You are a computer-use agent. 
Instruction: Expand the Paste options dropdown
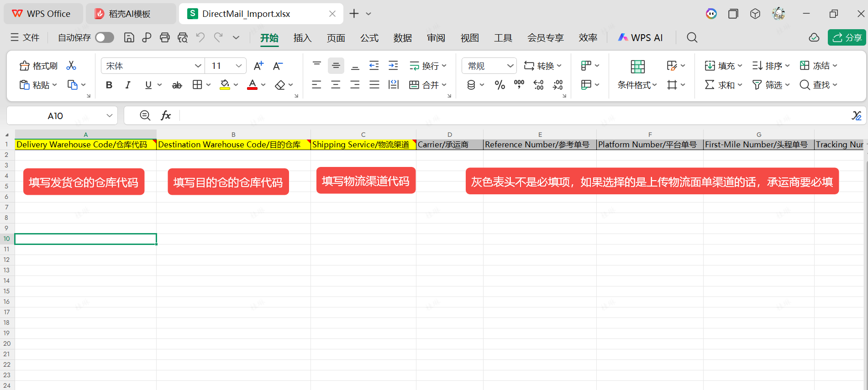click(x=54, y=85)
